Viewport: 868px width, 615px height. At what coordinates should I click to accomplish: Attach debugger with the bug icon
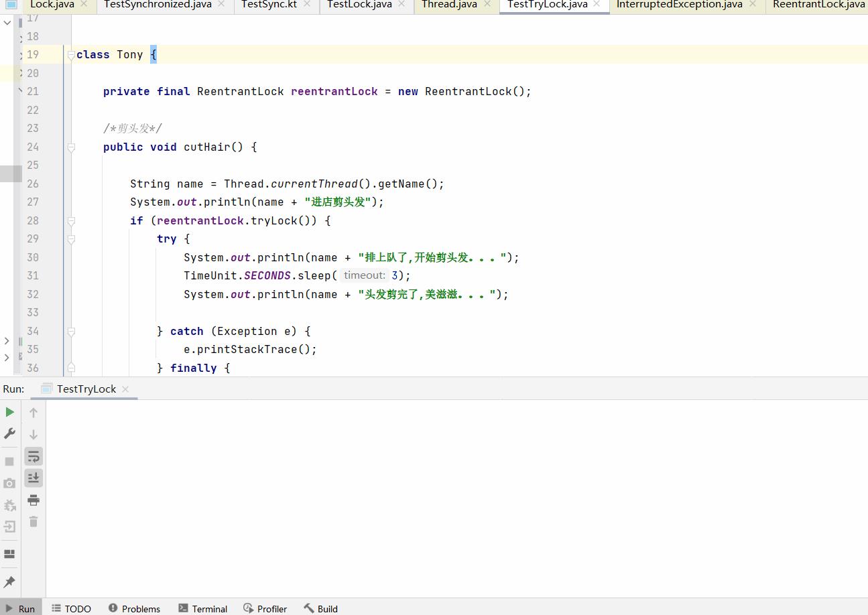coord(9,505)
